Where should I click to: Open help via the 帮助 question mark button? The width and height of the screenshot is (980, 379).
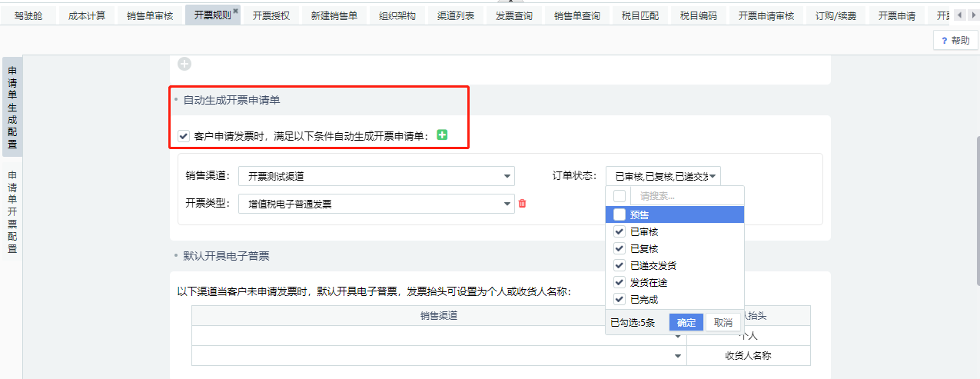point(955,41)
